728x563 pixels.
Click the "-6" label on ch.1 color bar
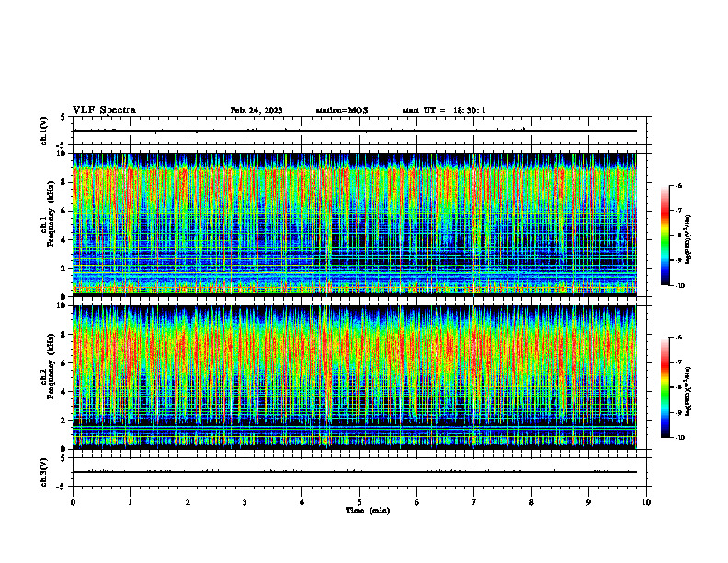coord(678,186)
